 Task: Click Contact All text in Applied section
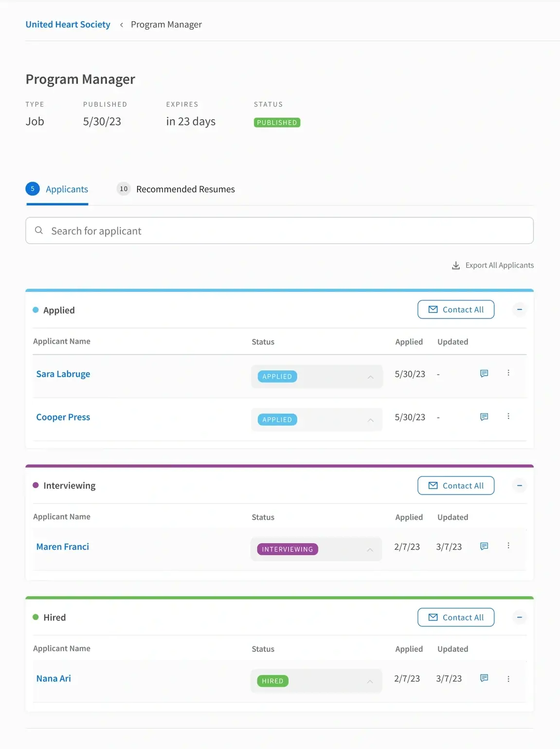[x=463, y=310]
